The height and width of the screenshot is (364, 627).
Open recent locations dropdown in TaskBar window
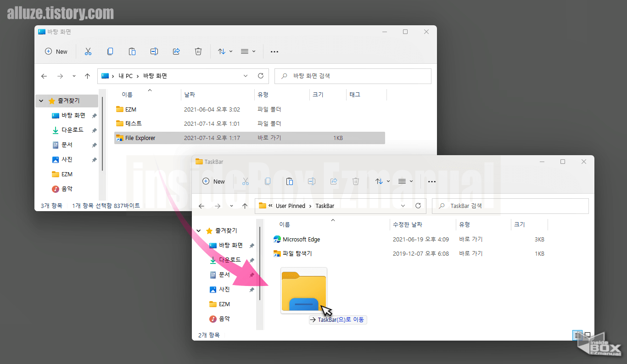click(231, 206)
